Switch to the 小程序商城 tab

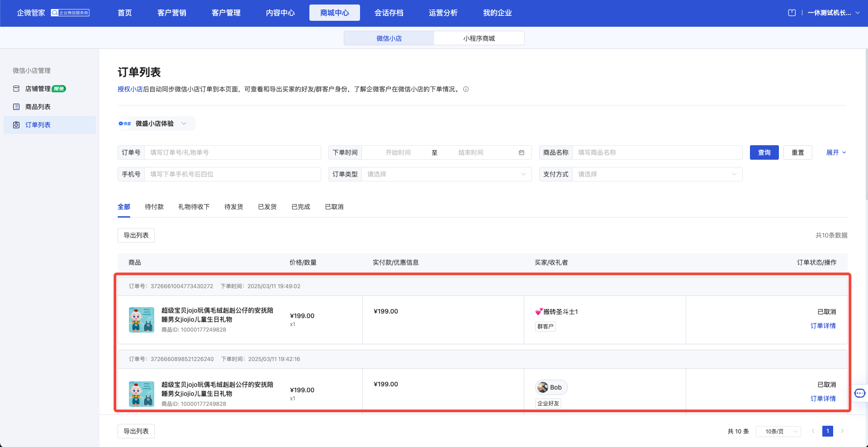pyautogui.click(x=479, y=38)
